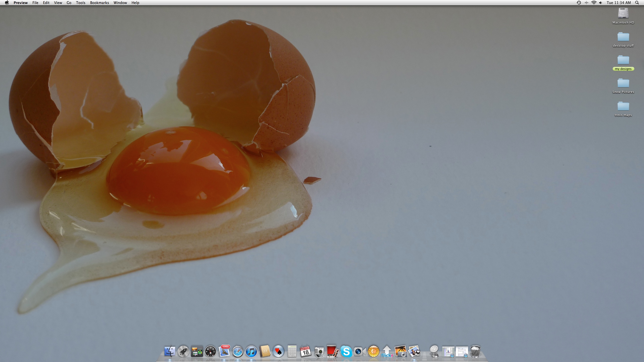Open the Trash in the Dock
Screen dimensions: 644x362
[x=475, y=351]
